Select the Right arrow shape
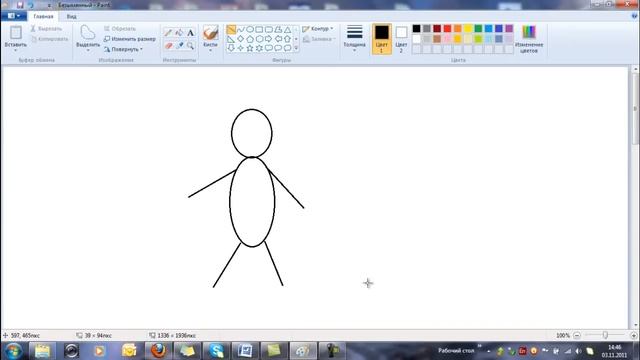Viewport: 640px width, 360px height. tap(269, 39)
